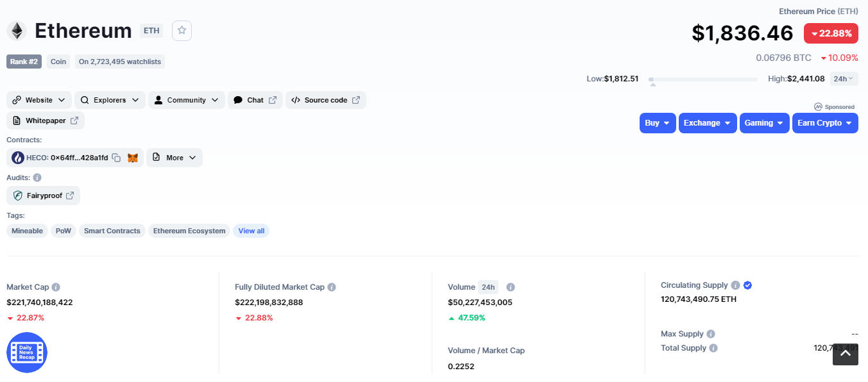Open the Source code link
The width and height of the screenshot is (868, 382).
[x=326, y=100]
